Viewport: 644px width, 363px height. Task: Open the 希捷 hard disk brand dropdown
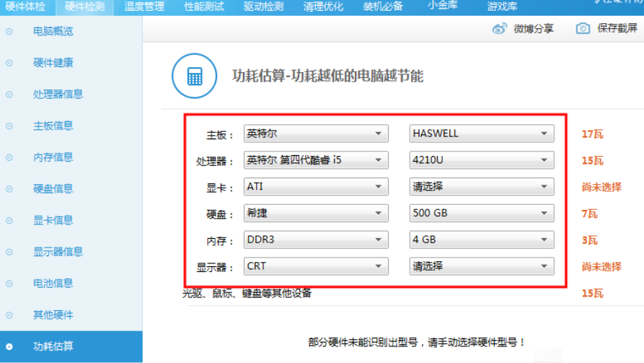(x=316, y=213)
